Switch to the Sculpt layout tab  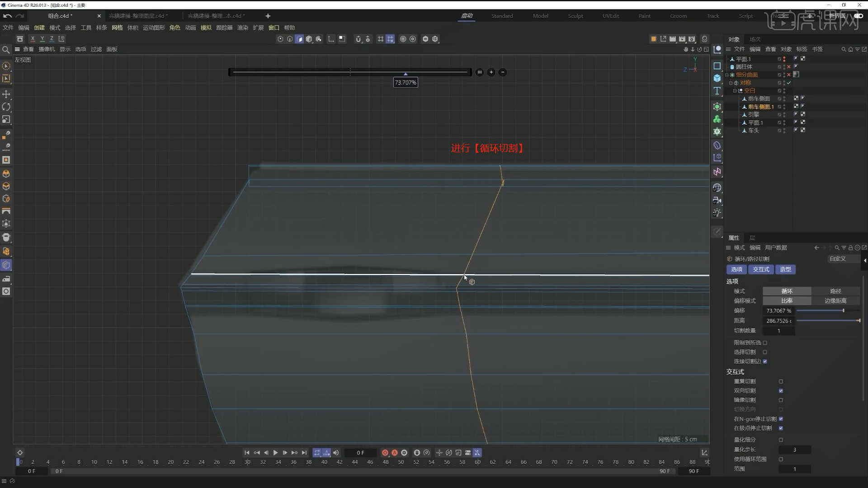576,16
